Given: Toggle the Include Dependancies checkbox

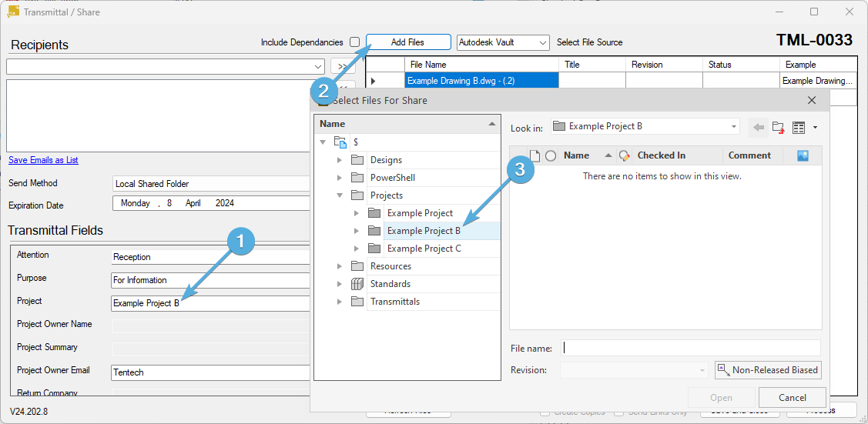Looking at the screenshot, I should point(355,42).
